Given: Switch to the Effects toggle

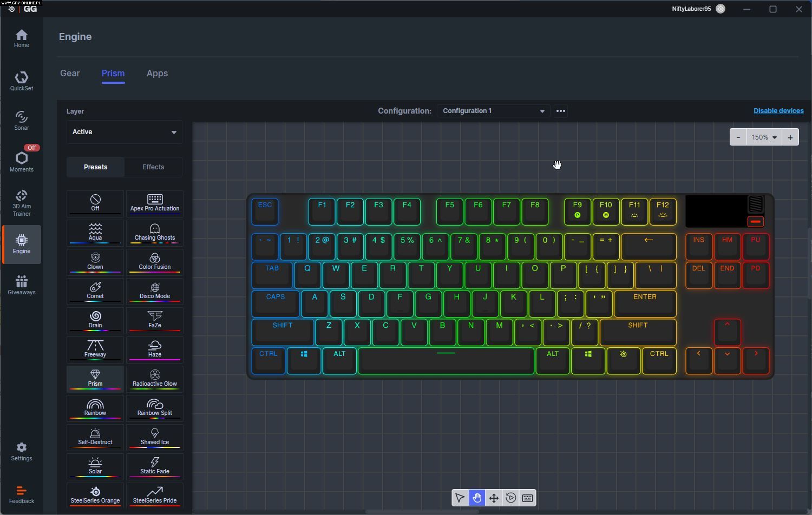Looking at the screenshot, I should pos(153,167).
